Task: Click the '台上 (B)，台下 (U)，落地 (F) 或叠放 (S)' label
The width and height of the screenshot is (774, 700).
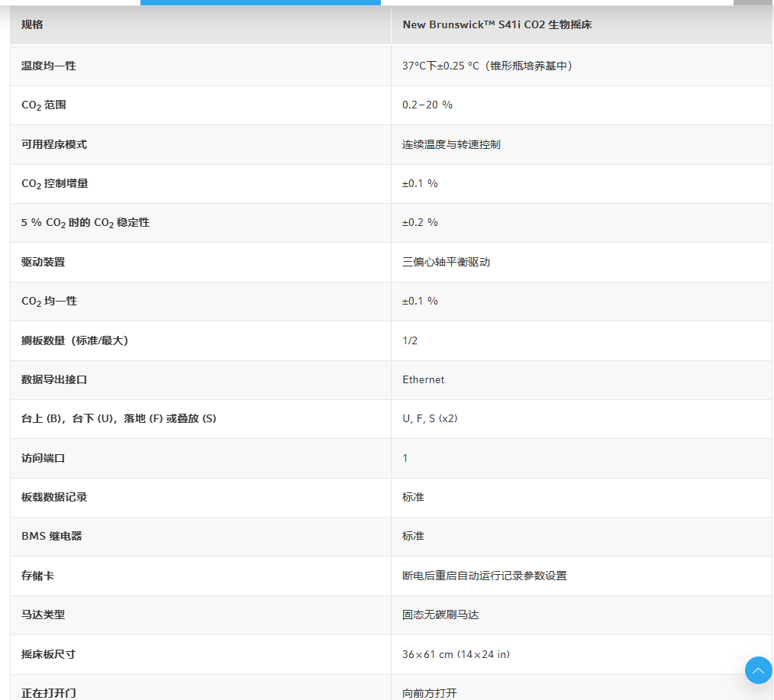Action: coord(118,418)
